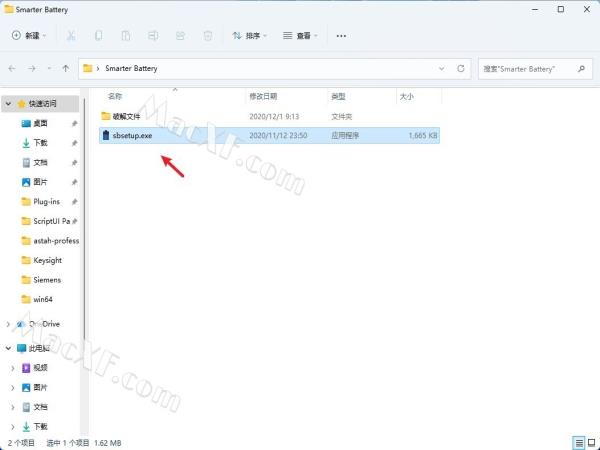The height and width of the screenshot is (450, 600).
Task: Click the sbsetup.exe battery icon
Action: point(106,135)
